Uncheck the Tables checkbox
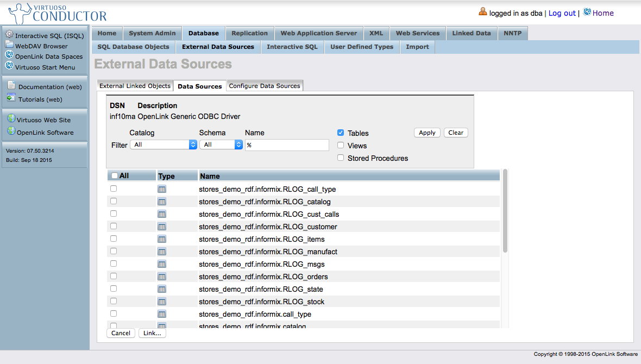Screen dimensions: 641x364 [341, 133]
